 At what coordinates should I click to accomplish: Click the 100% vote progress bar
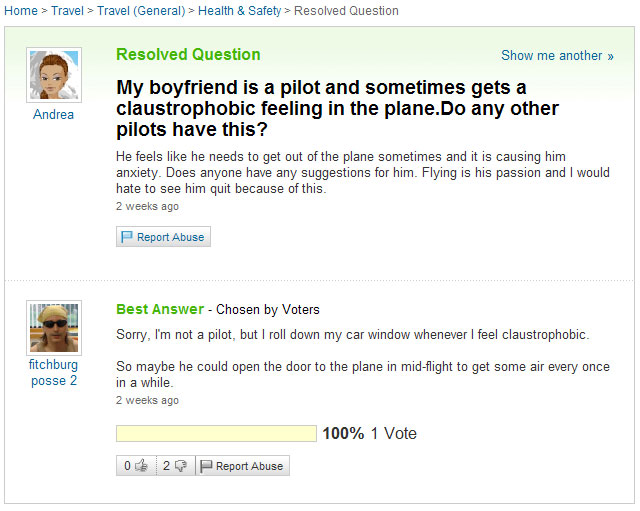click(216, 434)
